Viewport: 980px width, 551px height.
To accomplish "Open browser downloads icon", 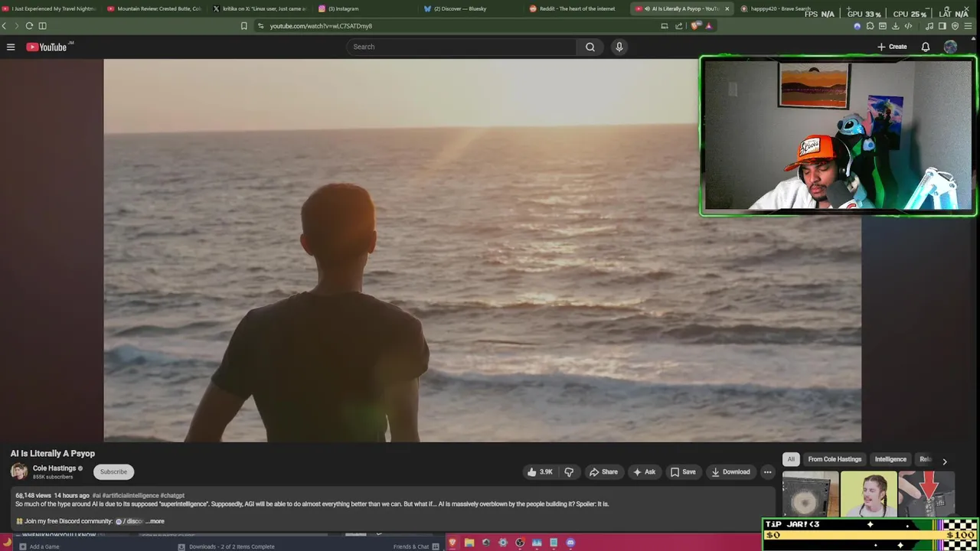I will (895, 26).
